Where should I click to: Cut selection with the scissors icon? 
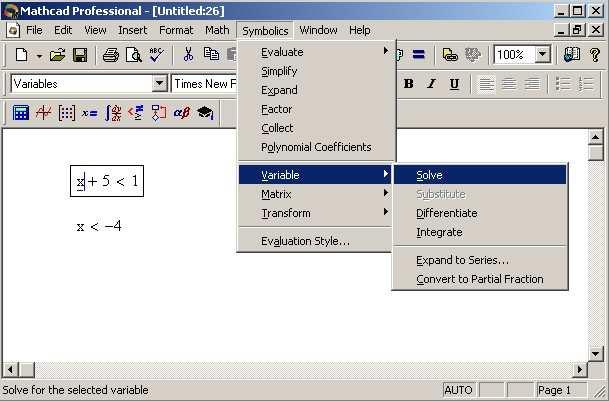188,55
